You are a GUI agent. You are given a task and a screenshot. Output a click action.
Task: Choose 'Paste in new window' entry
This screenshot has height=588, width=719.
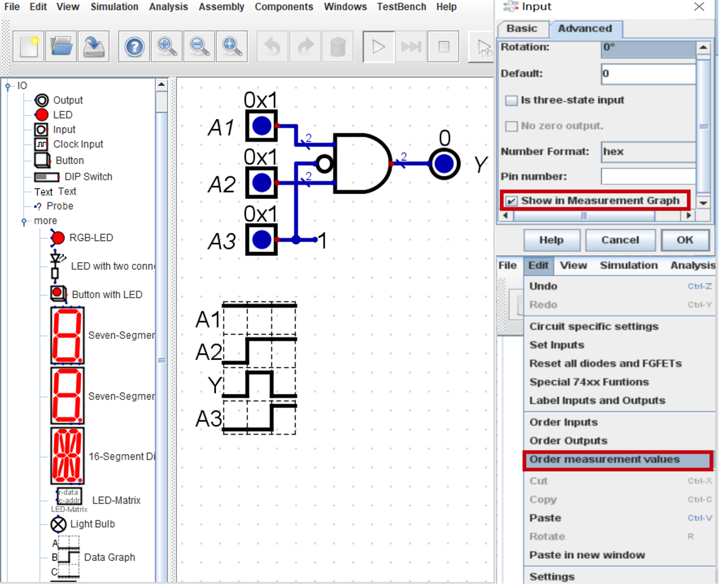[x=619, y=555]
